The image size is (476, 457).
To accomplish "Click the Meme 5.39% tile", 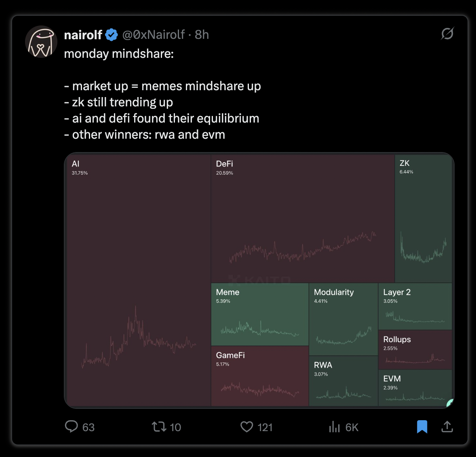I will tap(260, 314).
